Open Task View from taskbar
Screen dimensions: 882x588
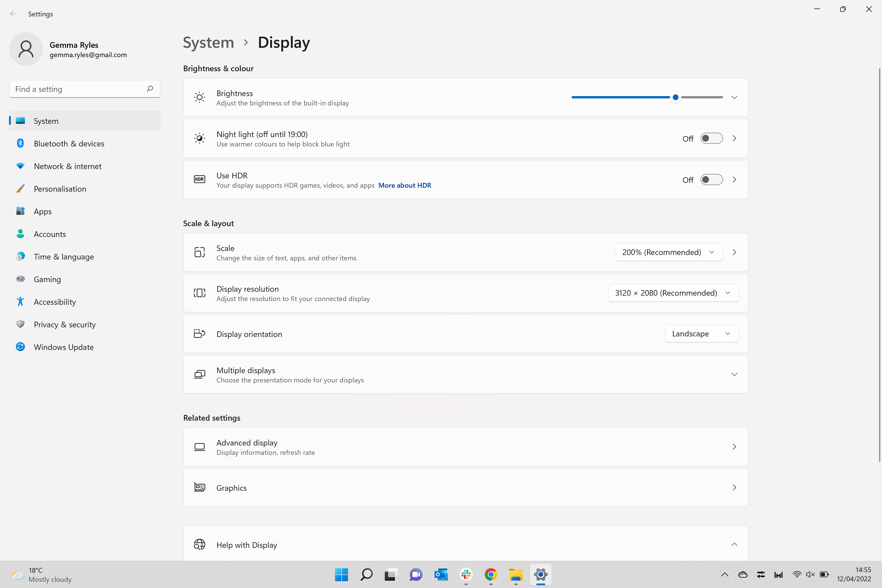click(x=391, y=574)
